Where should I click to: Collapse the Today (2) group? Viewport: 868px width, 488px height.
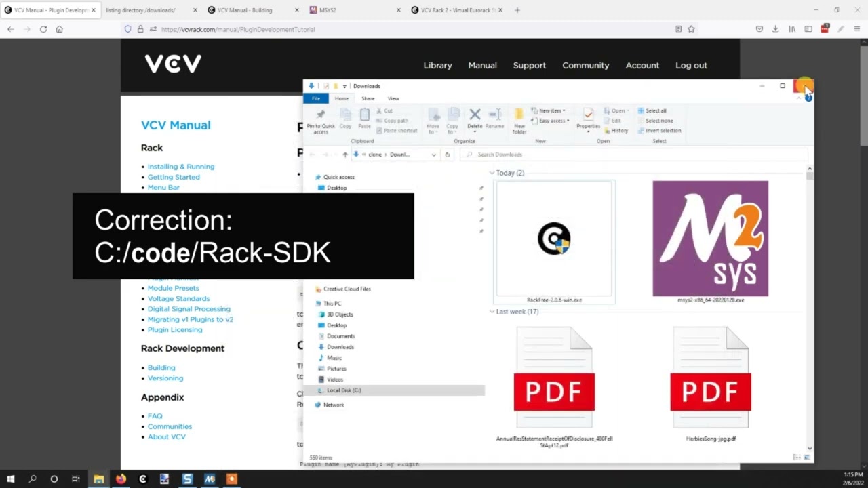(x=492, y=173)
